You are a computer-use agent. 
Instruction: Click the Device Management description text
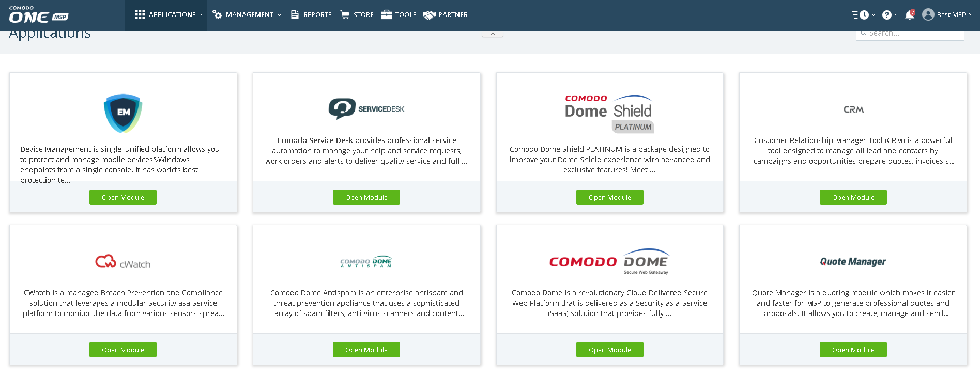pos(120,165)
